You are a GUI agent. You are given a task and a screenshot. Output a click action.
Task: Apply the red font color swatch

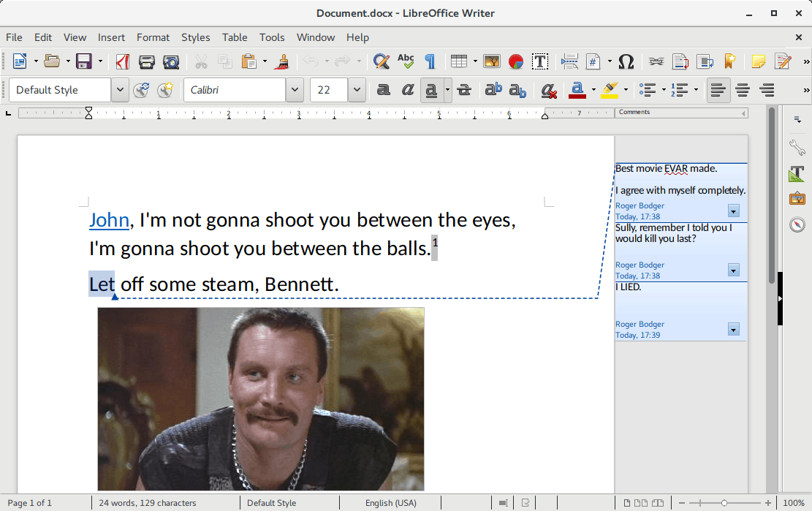pos(577,90)
